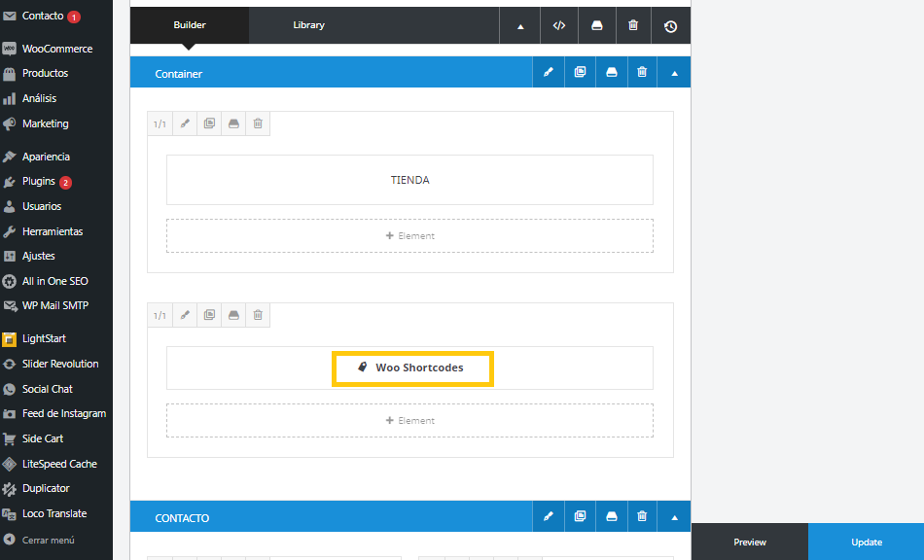
Task: Delete the CONTACTO container
Action: pos(642,517)
